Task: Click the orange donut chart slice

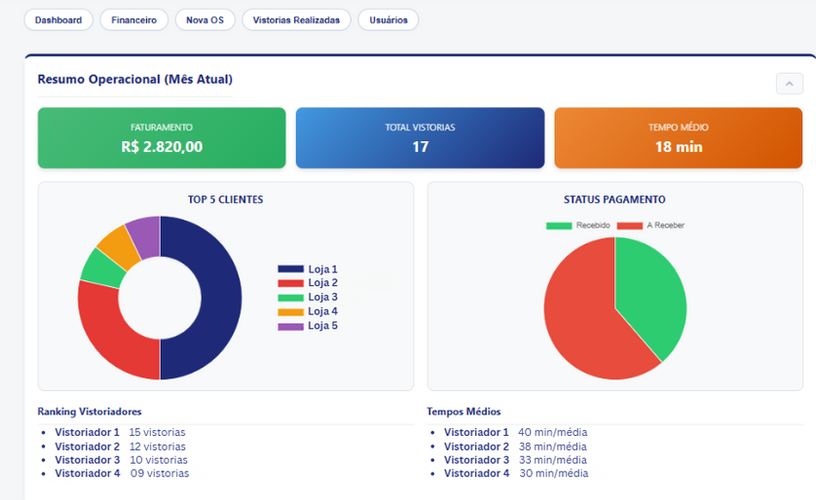Action: coord(119,248)
